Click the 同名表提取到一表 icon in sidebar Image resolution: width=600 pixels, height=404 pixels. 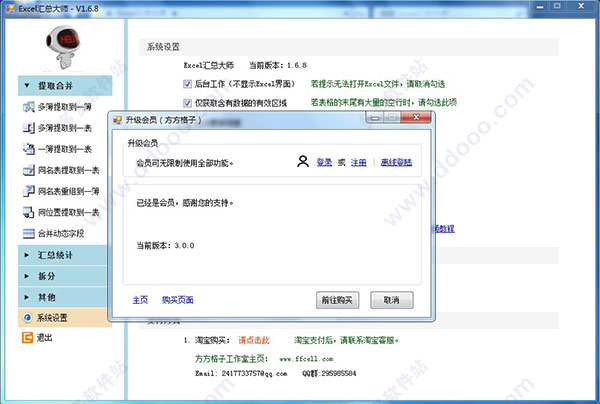[x=29, y=170]
